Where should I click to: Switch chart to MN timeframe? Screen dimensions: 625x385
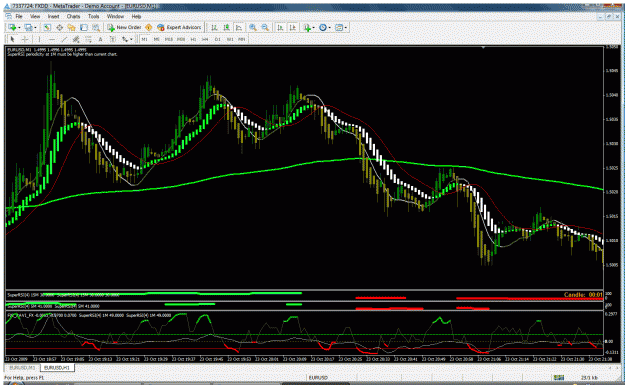click(242, 39)
